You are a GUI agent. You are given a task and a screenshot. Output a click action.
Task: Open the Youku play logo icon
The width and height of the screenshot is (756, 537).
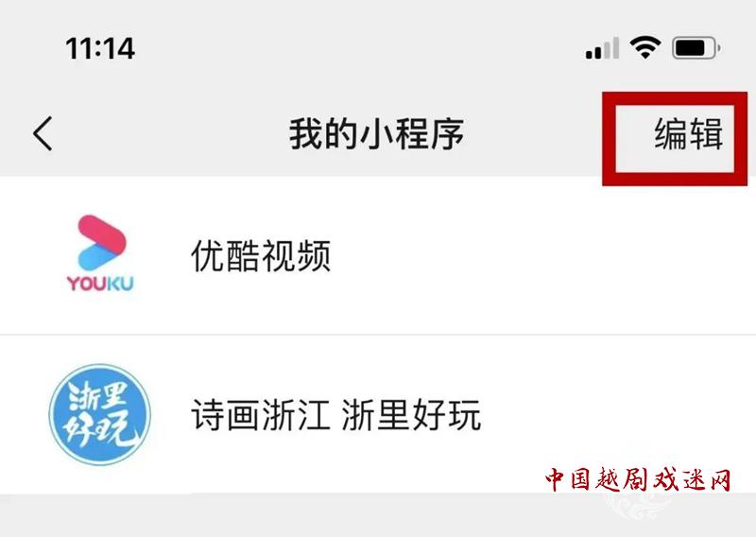[101, 242]
